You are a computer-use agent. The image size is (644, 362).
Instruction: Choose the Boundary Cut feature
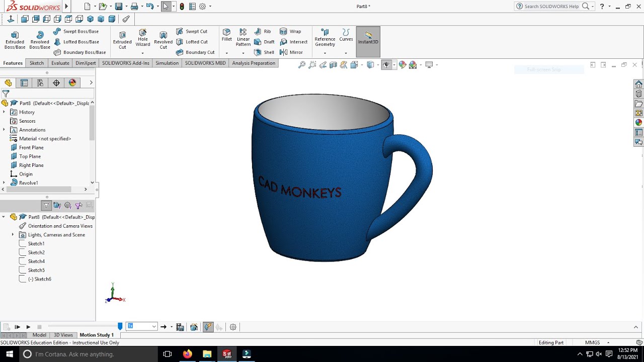click(x=195, y=52)
